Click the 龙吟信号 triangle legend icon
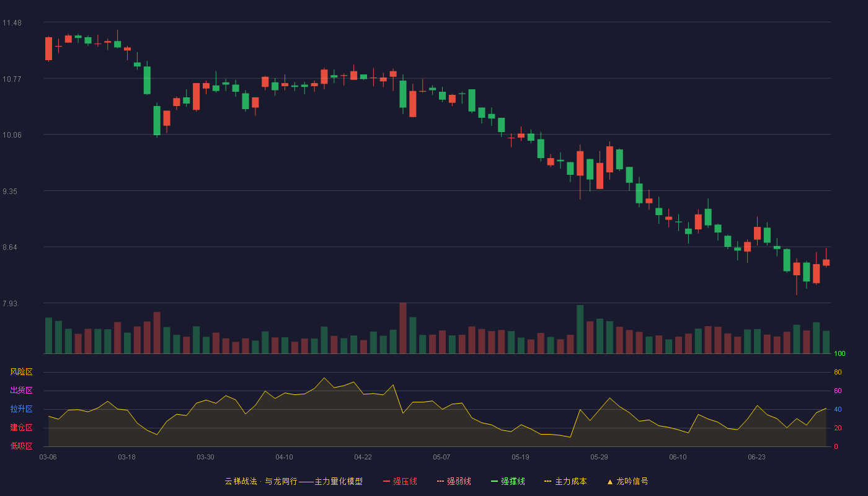Viewport: 868px width, 496px height. (x=610, y=481)
